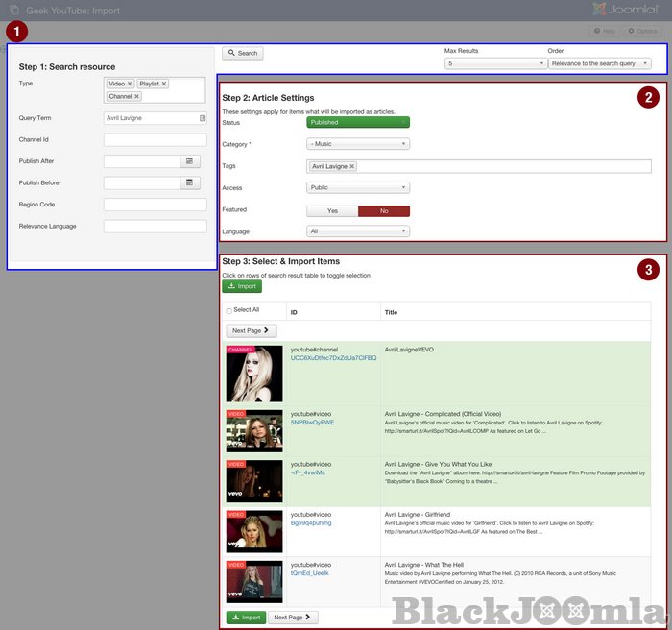This screenshot has width=672, height=630.
Task: Remove the Channel tag from Type field
Action: tap(136, 97)
